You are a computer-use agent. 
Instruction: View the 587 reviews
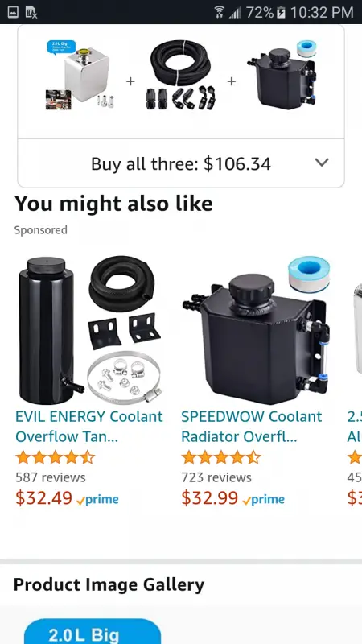[51, 477]
